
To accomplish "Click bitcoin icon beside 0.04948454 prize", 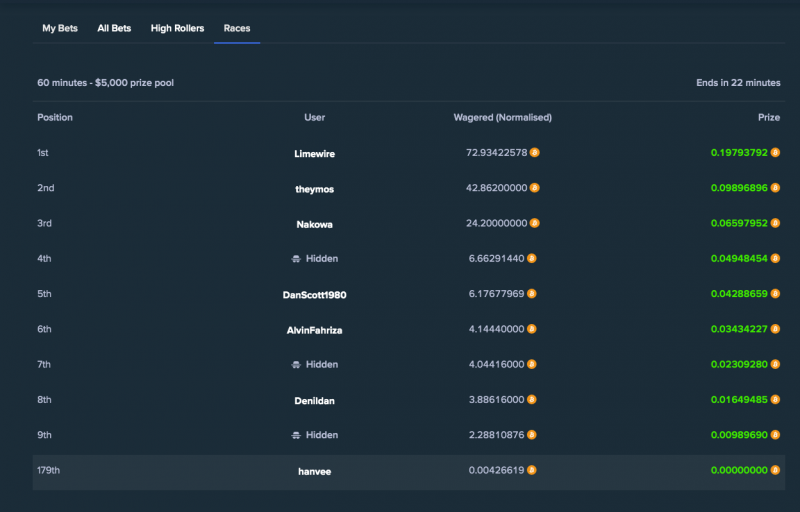I will (x=775, y=259).
